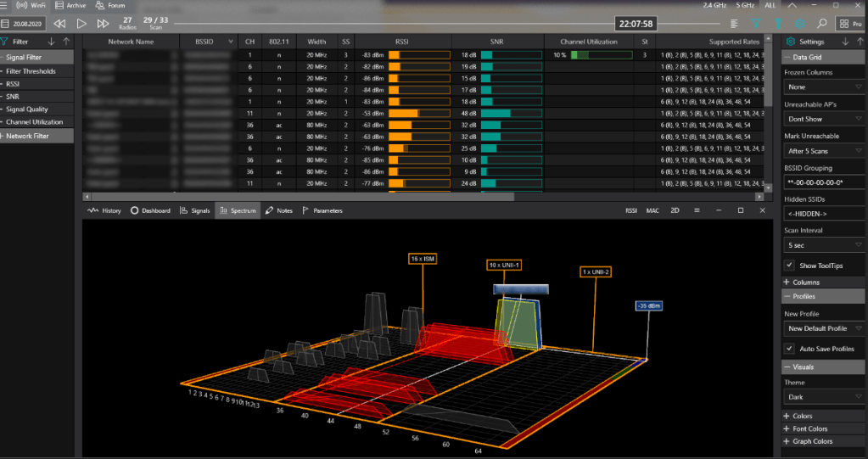Click the BSSID Grouping input field
The image size is (868, 459).
pyautogui.click(x=823, y=182)
